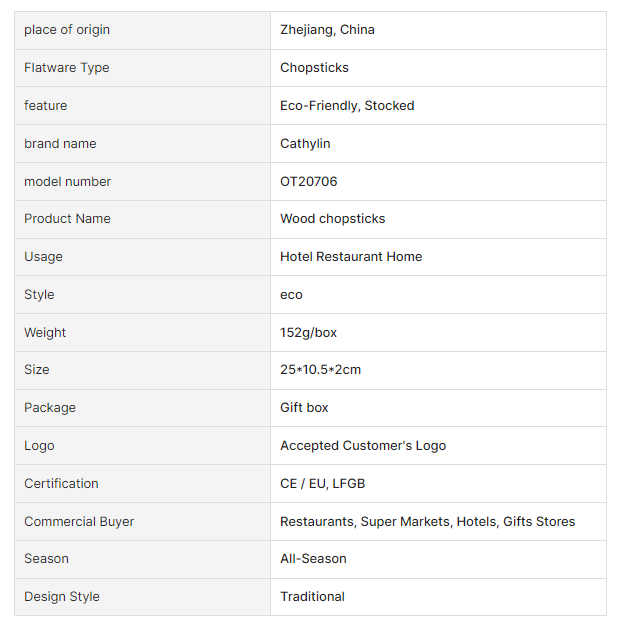Click the "25*10.5*2cm" size value
The image size is (623, 630).
click(x=320, y=370)
